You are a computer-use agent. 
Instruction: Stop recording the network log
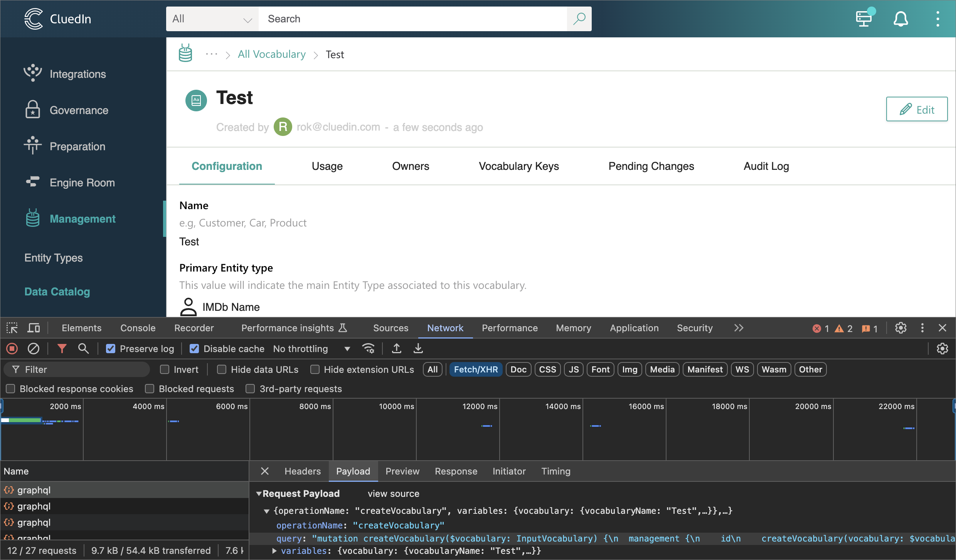click(12, 348)
